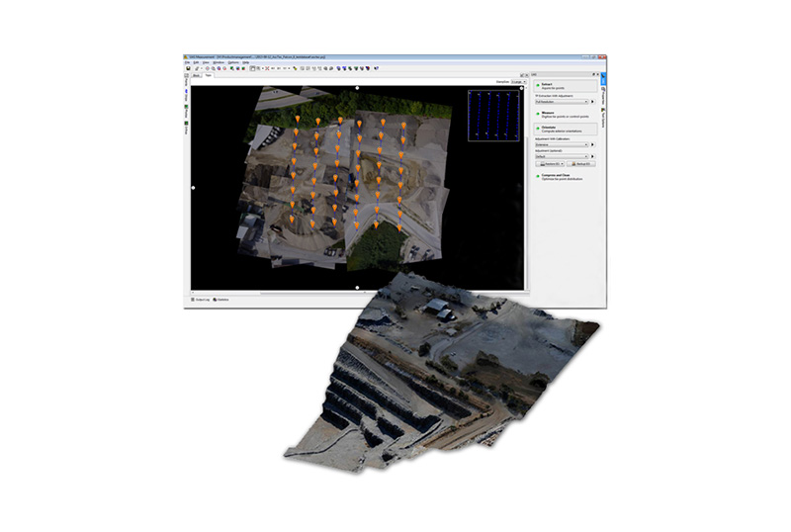This screenshot has width=791, height=532.
Task: Open the optional Adjustment Default dropdown
Action: (x=560, y=155)
